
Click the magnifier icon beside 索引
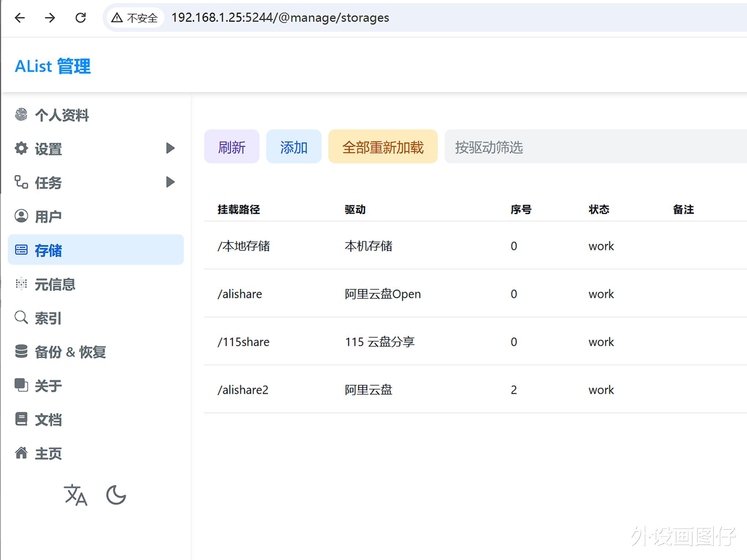coord(21,318)
